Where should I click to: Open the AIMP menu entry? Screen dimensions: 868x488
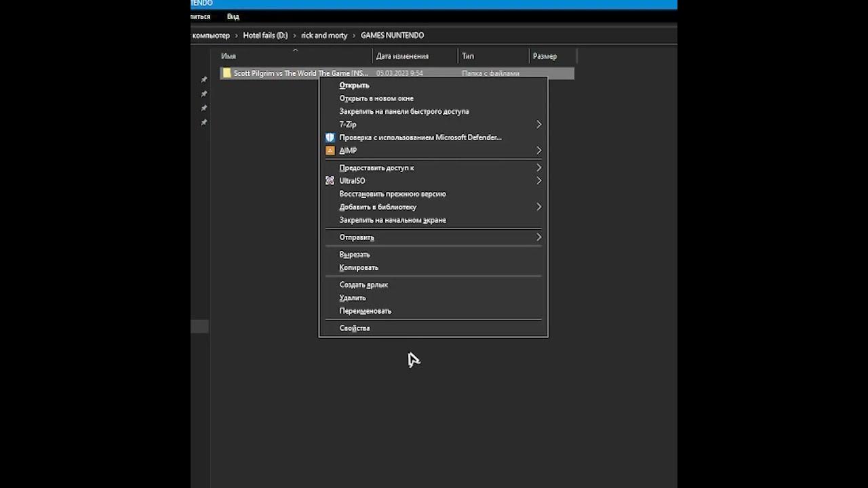click(348, 150)
